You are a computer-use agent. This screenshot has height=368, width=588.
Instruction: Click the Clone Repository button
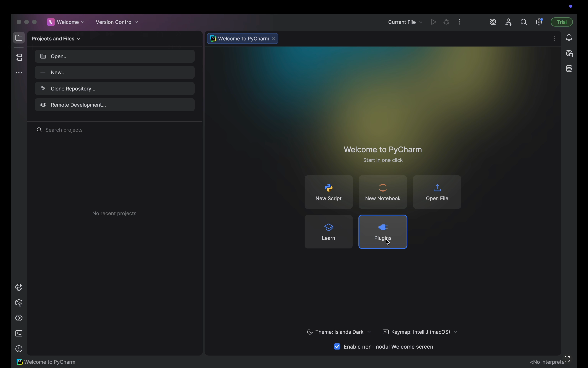coord(115,88)
